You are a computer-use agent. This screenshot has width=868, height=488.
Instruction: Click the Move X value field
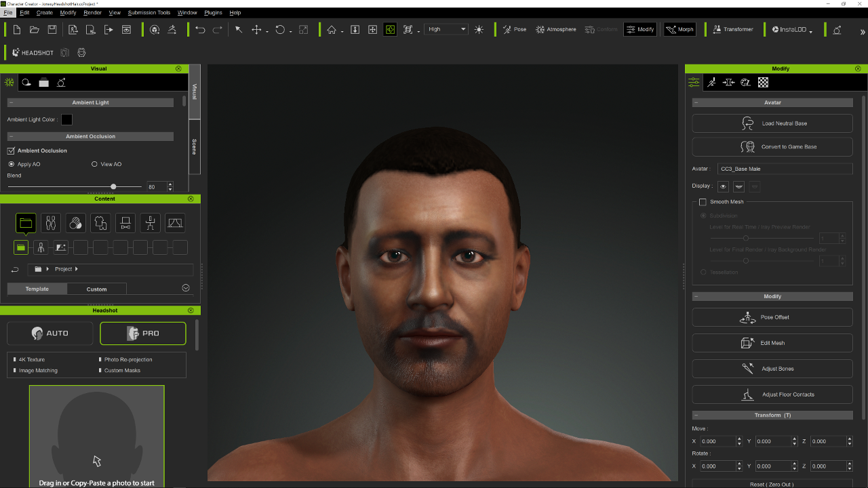718,441
